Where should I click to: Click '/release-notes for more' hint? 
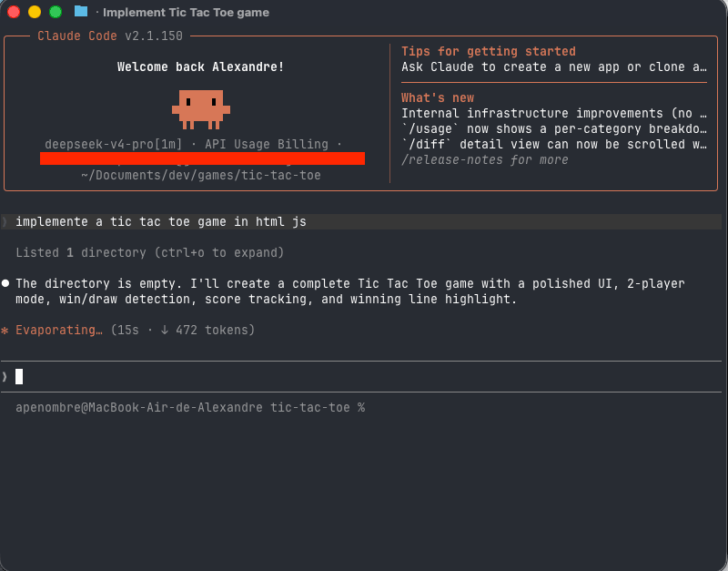tap(485, 159)
